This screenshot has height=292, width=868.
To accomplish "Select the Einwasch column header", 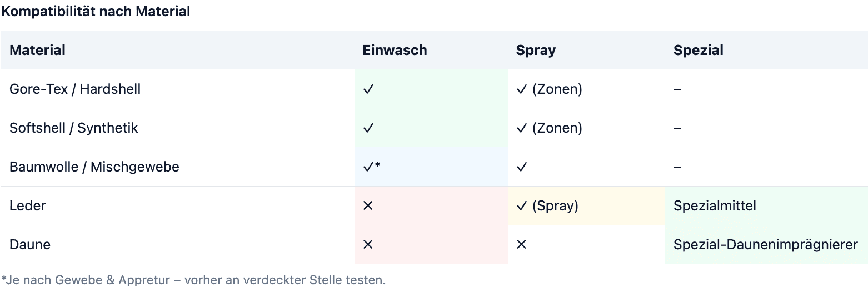I will point(395,50).
